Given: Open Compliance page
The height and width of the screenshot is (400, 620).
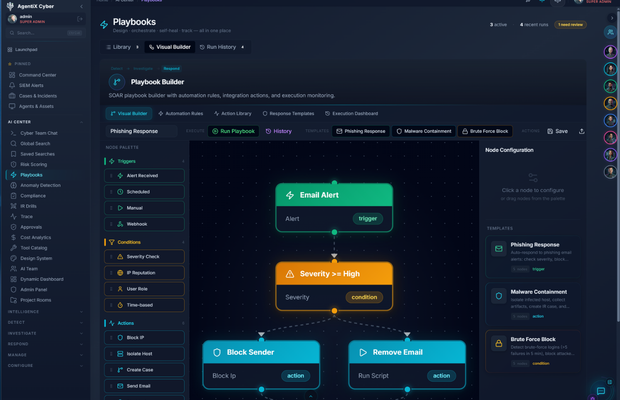Looking at the screenshot, I should coord(33,196).
